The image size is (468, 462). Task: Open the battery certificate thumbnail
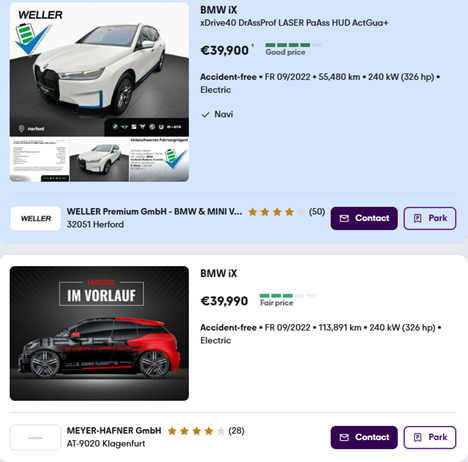[159, 160]
